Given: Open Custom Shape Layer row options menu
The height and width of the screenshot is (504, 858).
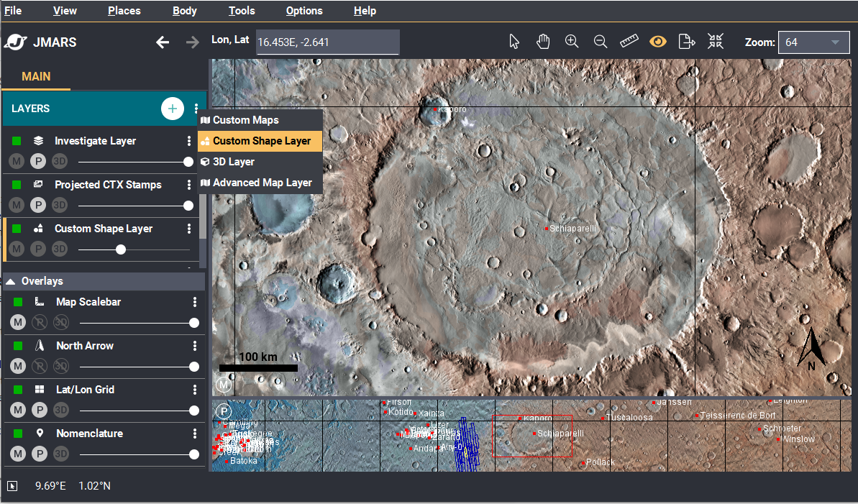Looking at the screenshot, I should (x=189, y=229).
